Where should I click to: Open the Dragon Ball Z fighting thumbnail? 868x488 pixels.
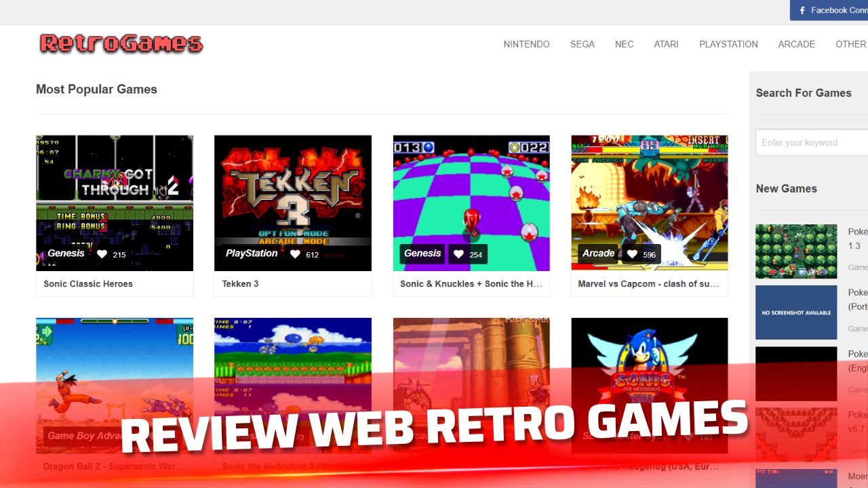pyautogui.click(x=115, y=386)
